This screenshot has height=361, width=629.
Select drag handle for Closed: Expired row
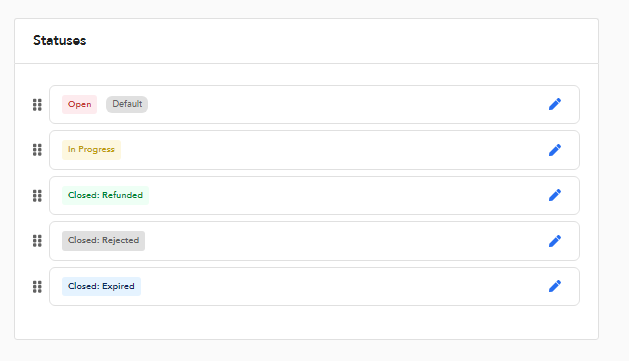click(37, 287)
